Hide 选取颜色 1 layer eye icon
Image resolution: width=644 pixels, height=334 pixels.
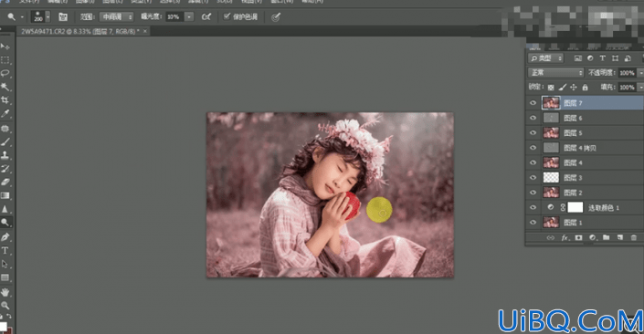[x=533, y=208]
